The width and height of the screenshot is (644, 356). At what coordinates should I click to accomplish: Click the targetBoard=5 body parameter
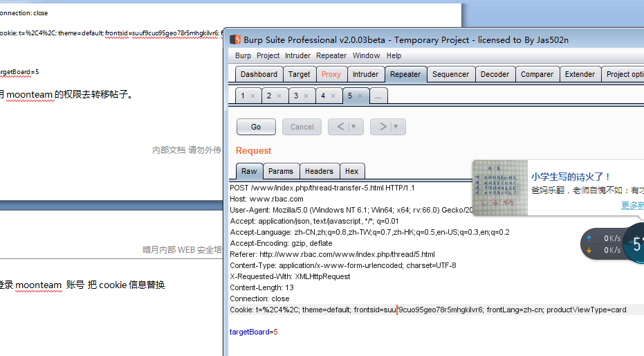(x=253, y=332)
